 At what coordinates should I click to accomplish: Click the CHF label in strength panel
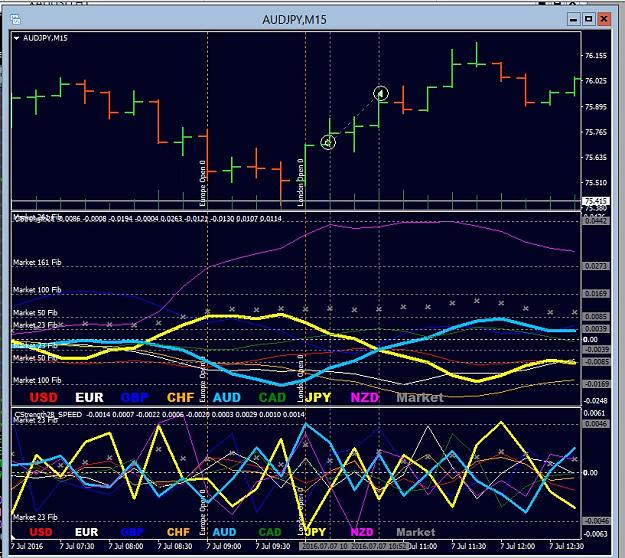click(x=181, y=397)
